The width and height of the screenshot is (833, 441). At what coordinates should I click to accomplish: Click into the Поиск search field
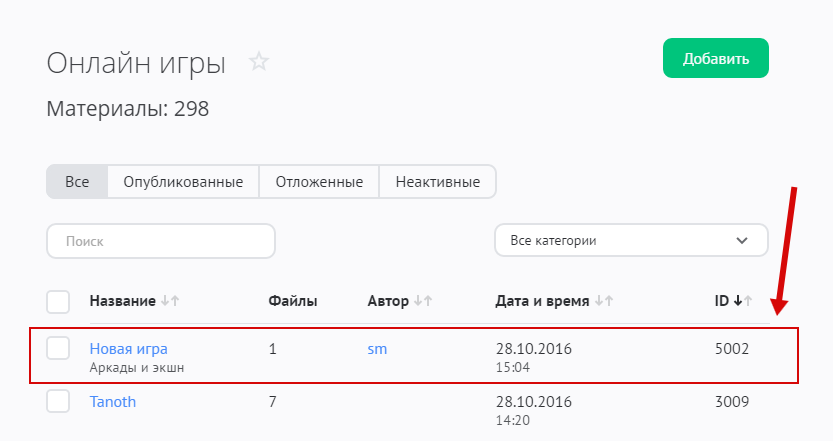(160, 241)
